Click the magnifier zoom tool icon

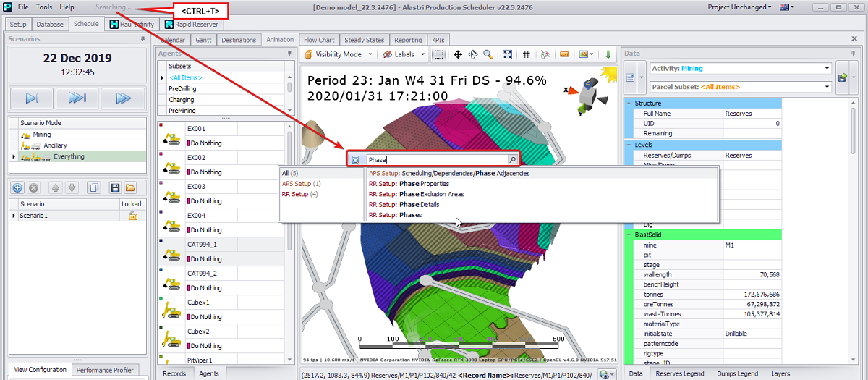click(x=488, y=54)
